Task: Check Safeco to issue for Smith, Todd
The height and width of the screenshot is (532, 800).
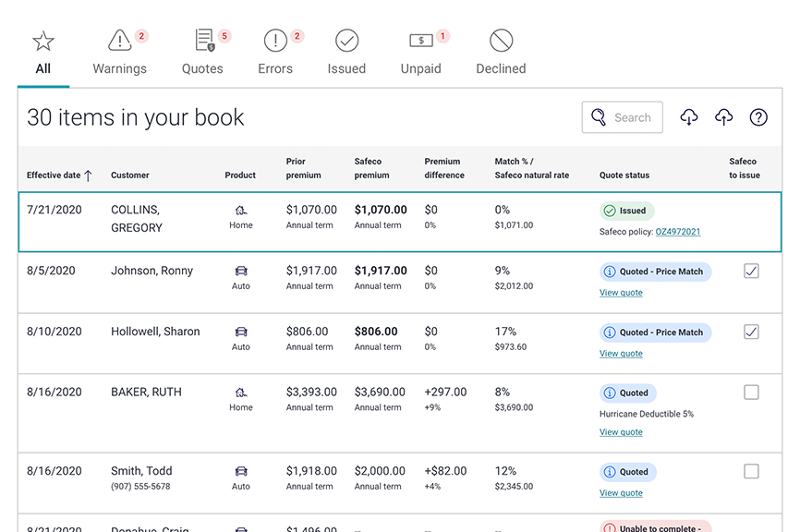Action: coord(751,471)
